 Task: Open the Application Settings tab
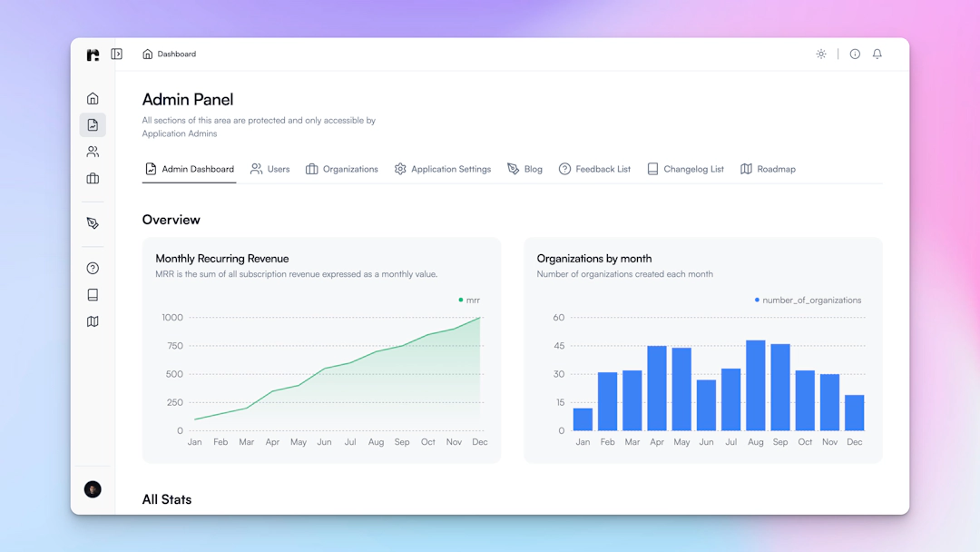click(x=443, y=169)
